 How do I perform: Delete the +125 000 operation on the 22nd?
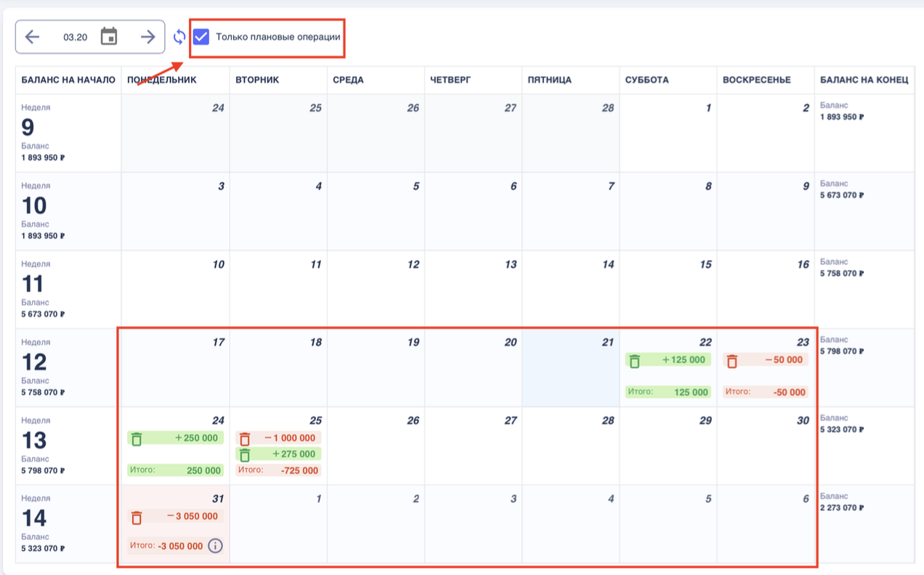coord(635,361)
